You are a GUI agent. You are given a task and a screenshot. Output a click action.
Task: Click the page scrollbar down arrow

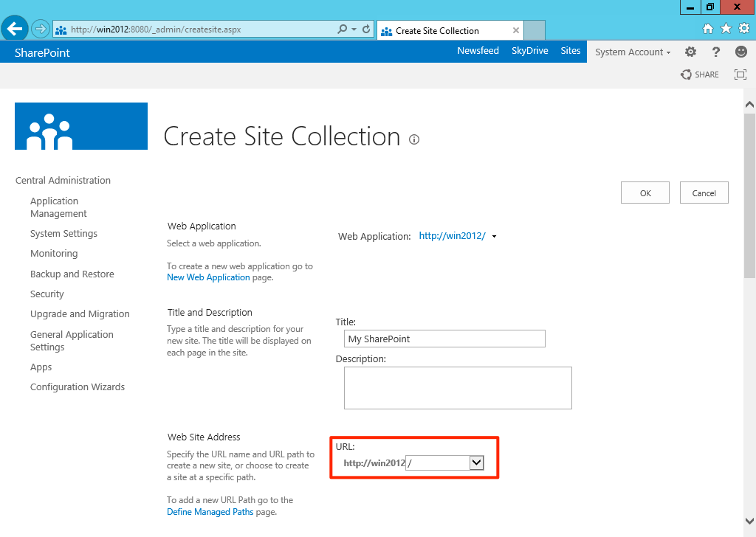(749, 521)
